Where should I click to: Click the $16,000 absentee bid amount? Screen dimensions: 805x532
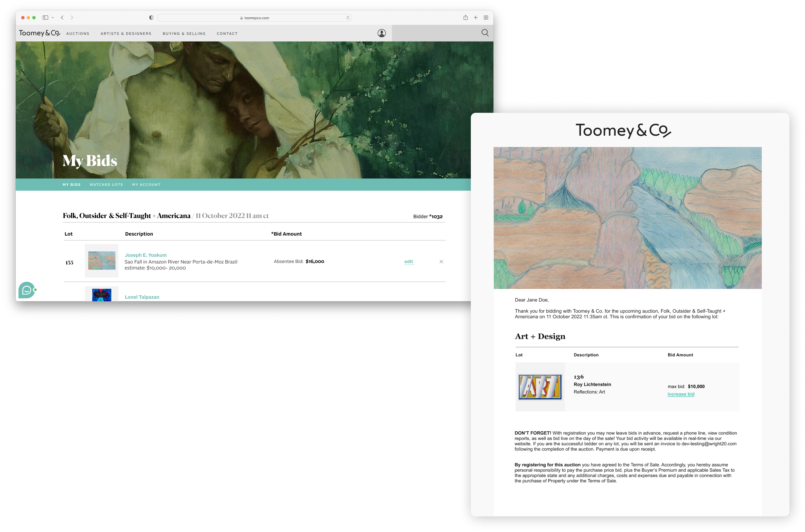pyautogui.click(x=315, y=261)
